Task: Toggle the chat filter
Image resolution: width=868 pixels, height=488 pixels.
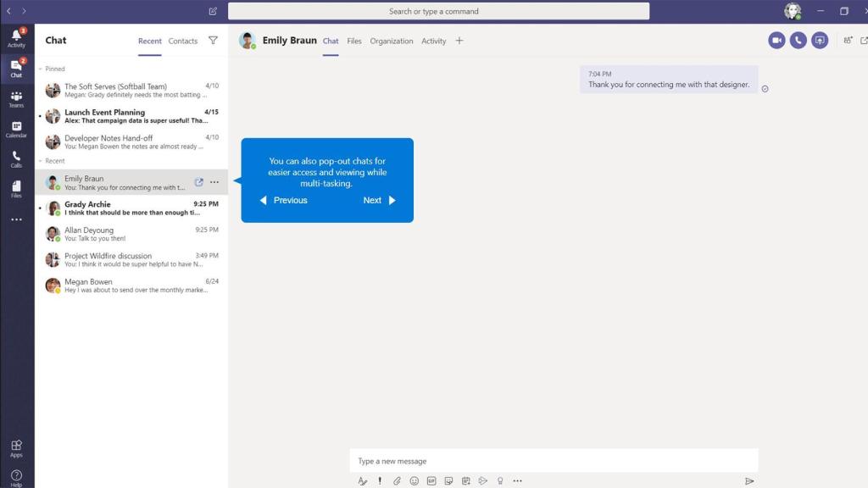Action: pos(213,40)
